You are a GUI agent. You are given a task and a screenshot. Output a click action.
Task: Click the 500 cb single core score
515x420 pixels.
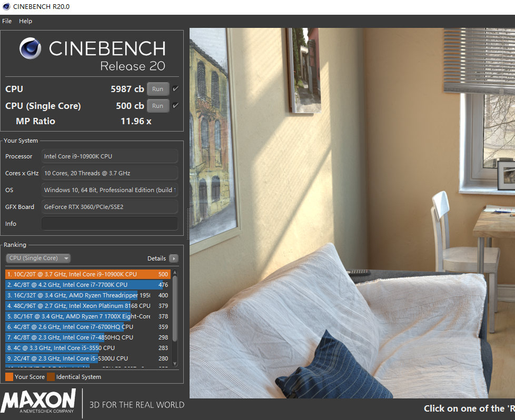pos(130,106)
